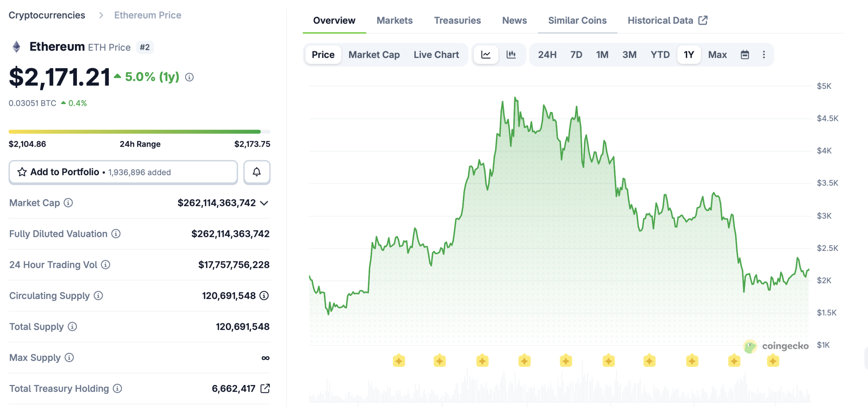The height and width of the screenshot is (407, 868).
Task: Switch to the Markets tab
Action: 394,20
